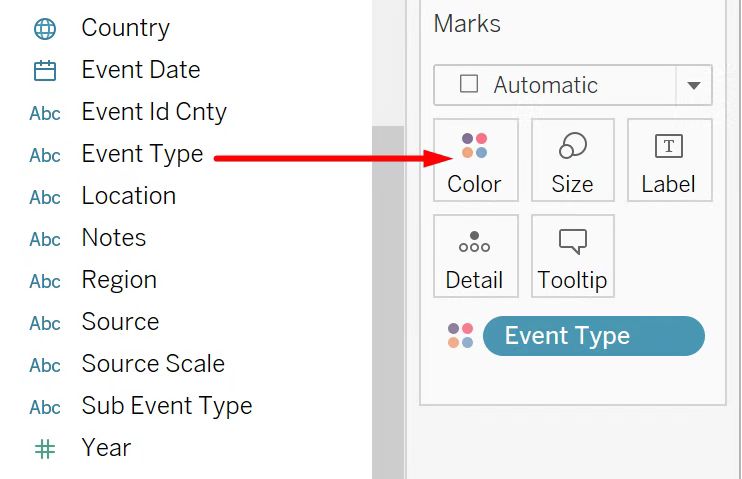Open the Size marks card
This screenshot has width=742, height=479.
click(x=572, y=160)
